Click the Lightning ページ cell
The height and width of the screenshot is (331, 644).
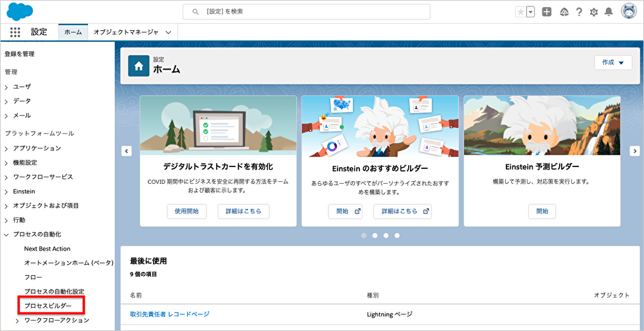click(x=389, y=314)
